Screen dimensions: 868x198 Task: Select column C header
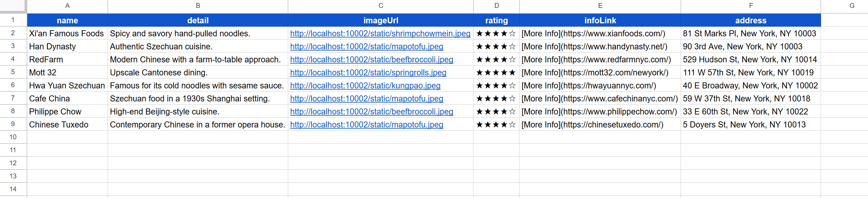click(380, 6)
